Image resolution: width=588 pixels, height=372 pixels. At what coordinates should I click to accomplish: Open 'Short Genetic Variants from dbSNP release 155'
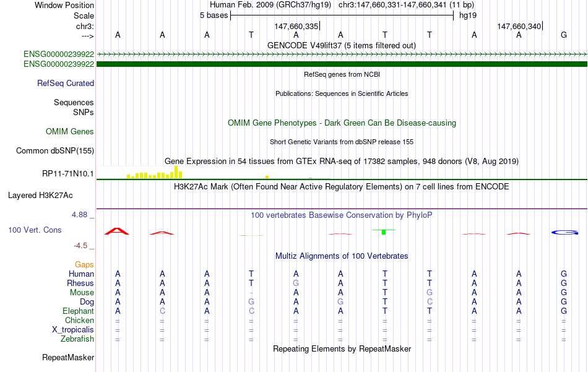click(x=342, y=142)
